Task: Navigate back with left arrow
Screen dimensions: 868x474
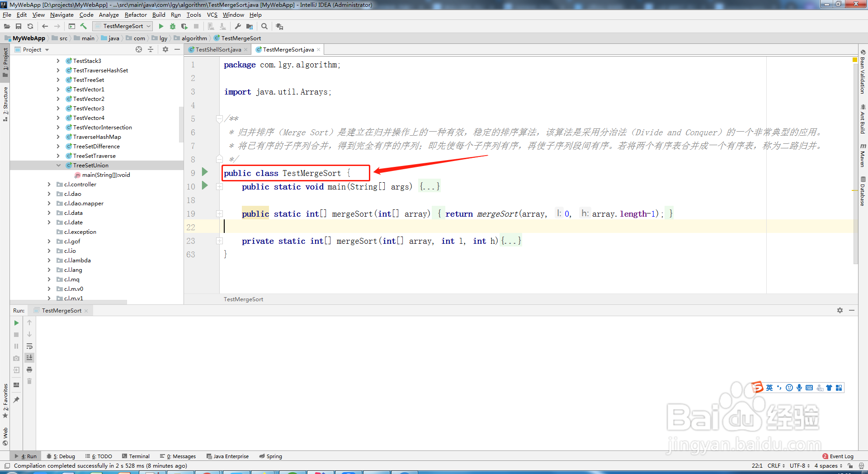Action: 45,27
